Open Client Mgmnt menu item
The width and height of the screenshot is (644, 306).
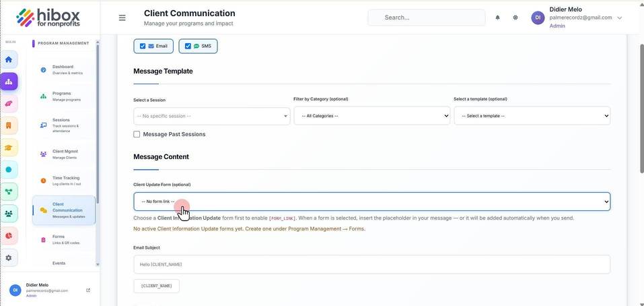click(64, 154)
